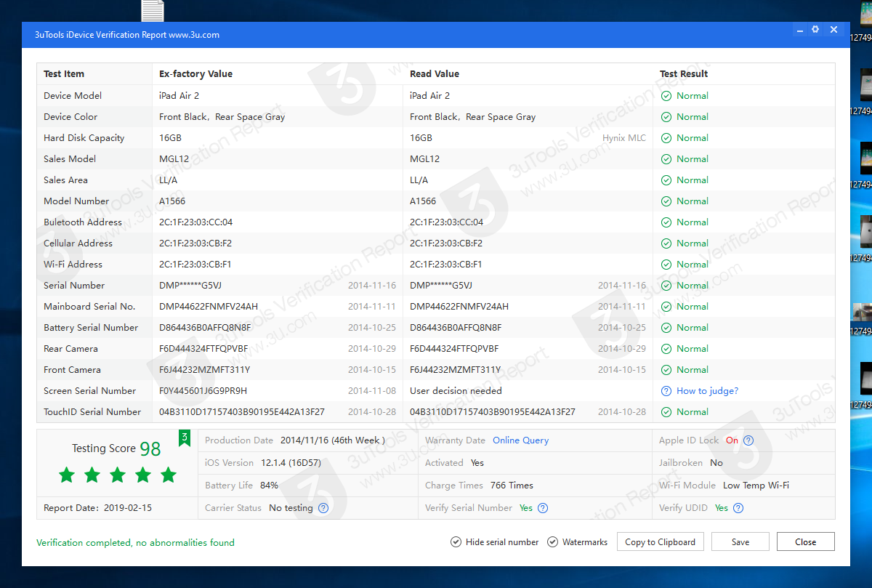The width and height of the screenshot is (872, 588).
Task: Click the Hynix MLC label
Action: pyautogui.click(x=624, y=138)
